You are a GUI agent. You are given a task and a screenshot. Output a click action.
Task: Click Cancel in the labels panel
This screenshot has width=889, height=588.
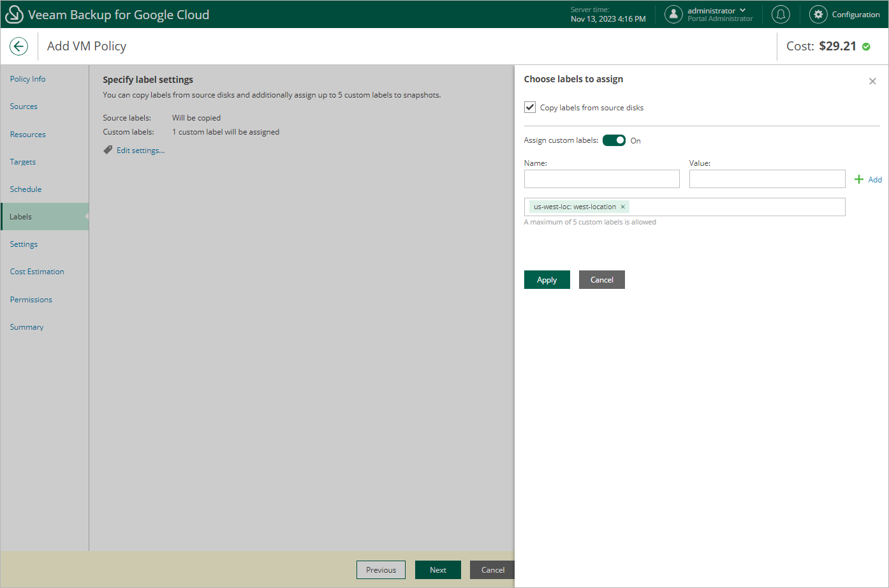pos(602,280)
